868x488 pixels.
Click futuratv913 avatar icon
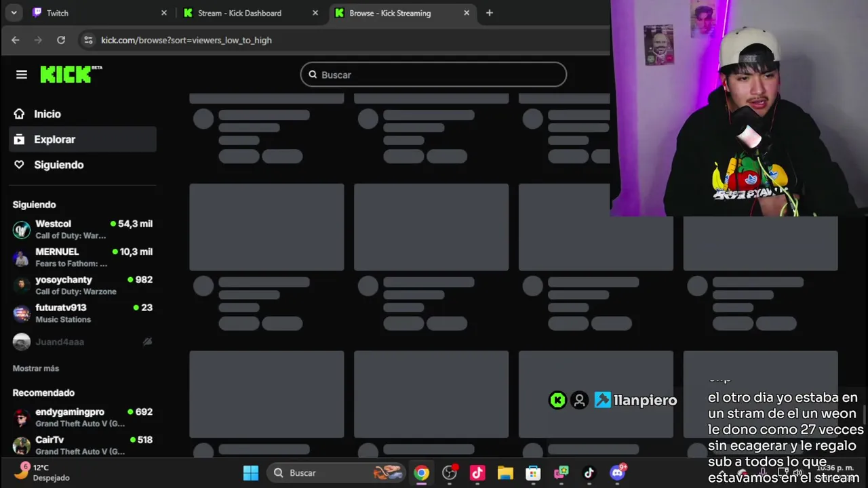tap(22, 313)
